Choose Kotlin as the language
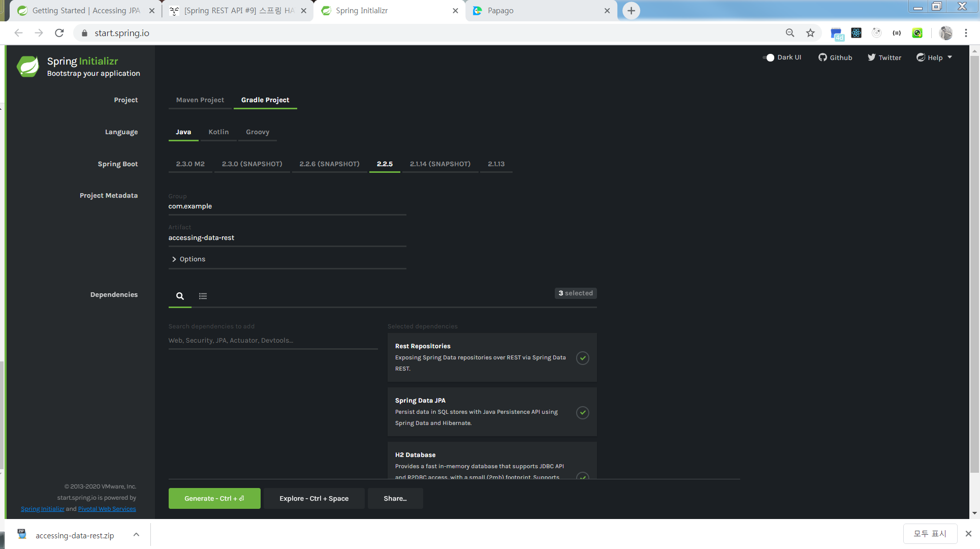The width and height of the screenshot is (980, 549). (x=218, y=132)
